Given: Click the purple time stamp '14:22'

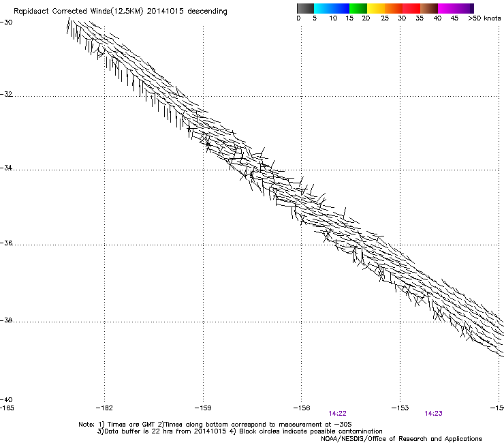Looking at the screenshot, I should 338,414.
